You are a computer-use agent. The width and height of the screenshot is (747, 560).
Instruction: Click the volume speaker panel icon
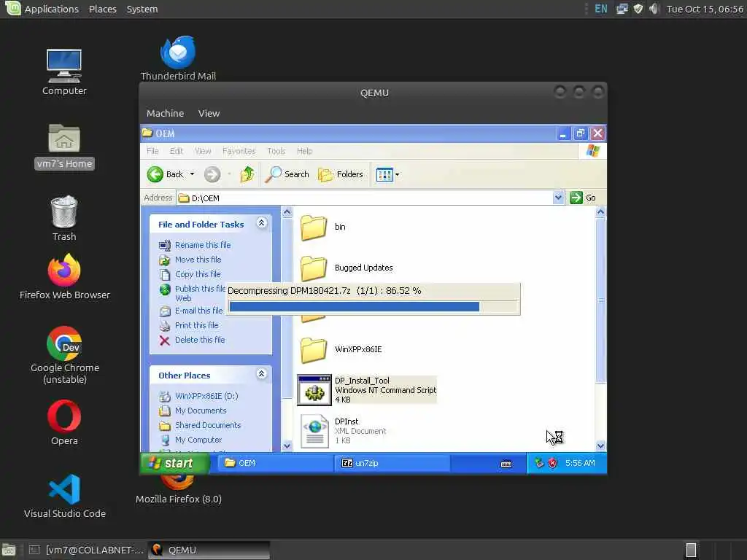(x=654, y=9)
